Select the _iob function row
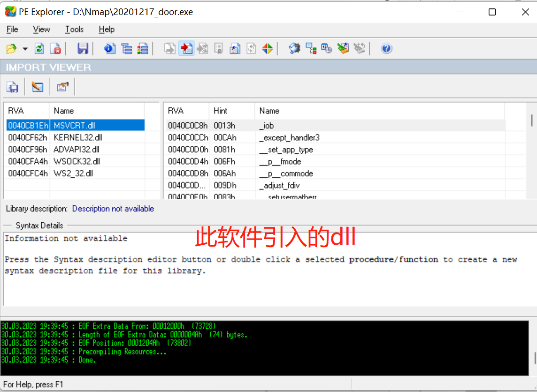 (x=336, y=126)
